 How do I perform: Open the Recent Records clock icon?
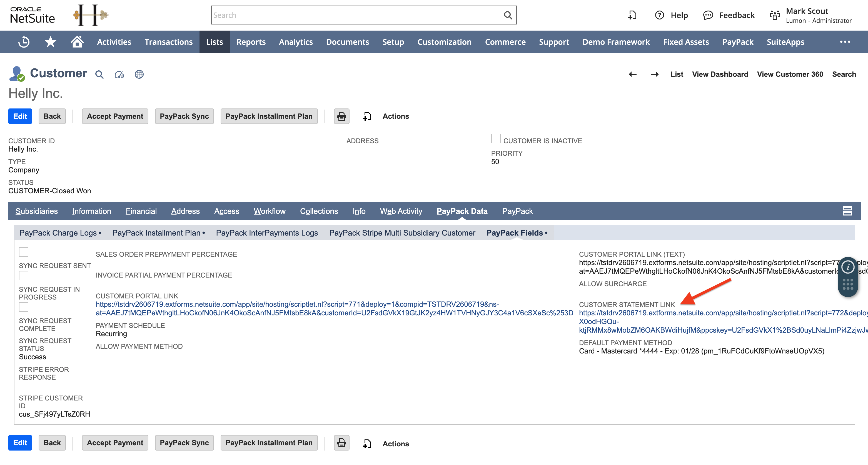coord(24,42)
